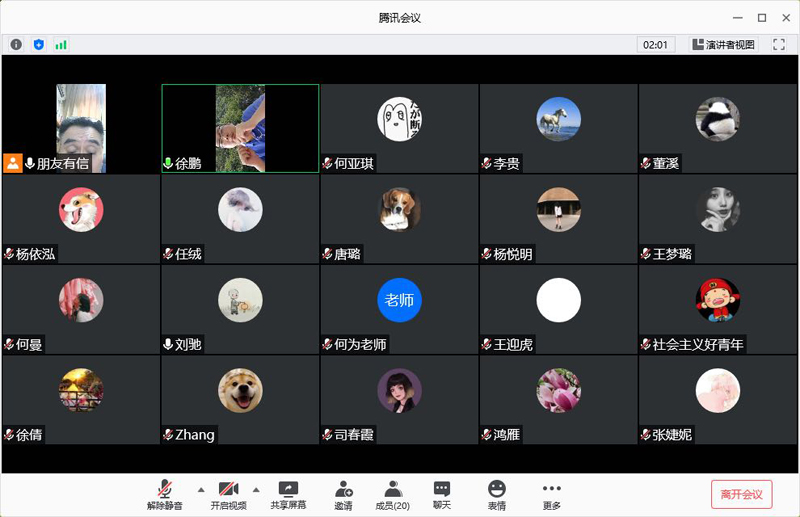
Task: Check the green network signal icon
Action: (x=61, y=44)
